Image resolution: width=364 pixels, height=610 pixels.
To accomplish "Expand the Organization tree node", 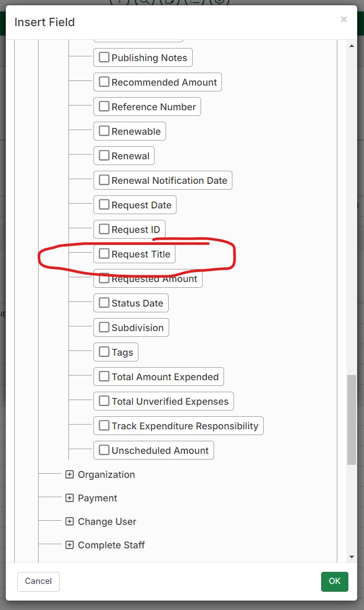I will (69, 475).
